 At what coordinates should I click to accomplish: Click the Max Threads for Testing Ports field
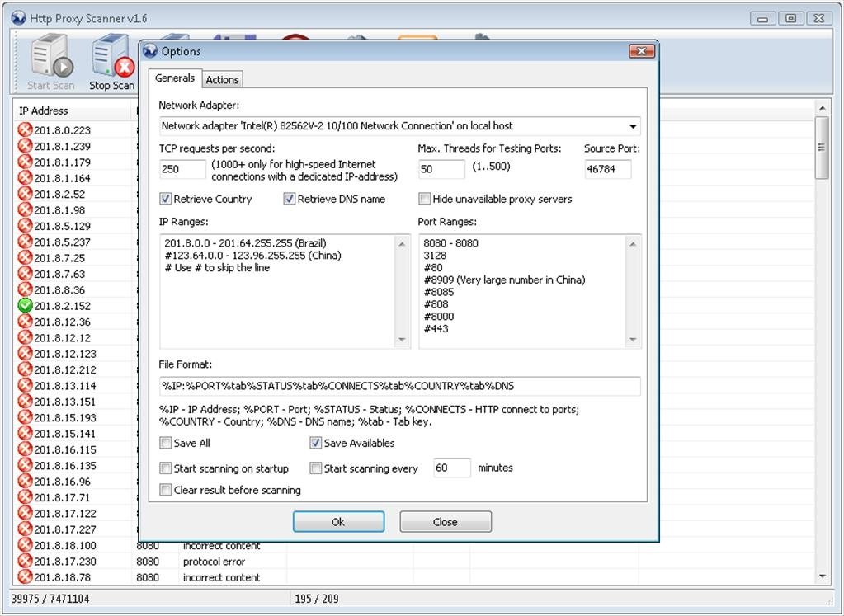pos(441,169)
